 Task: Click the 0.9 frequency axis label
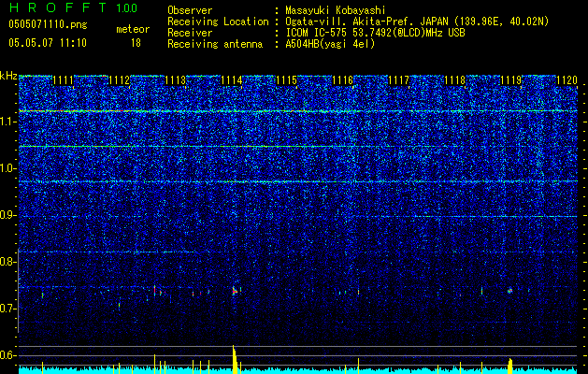(7, 215)
